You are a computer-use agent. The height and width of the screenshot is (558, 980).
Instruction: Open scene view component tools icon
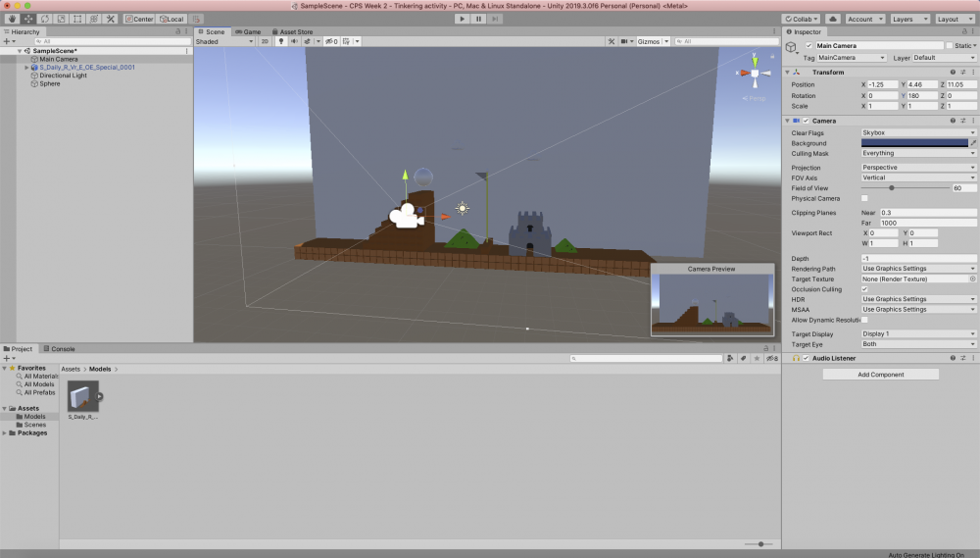[612, 41]
